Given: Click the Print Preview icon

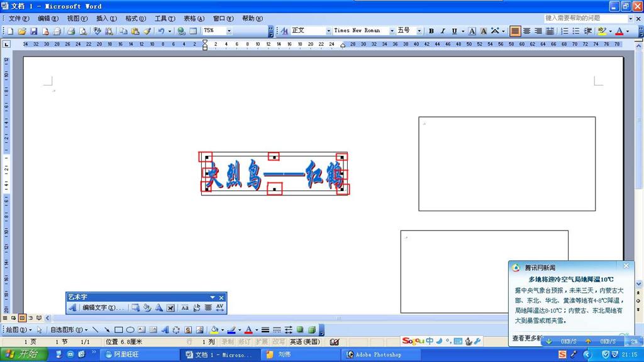Looking at the screenshot, I should tap(82, 31).
